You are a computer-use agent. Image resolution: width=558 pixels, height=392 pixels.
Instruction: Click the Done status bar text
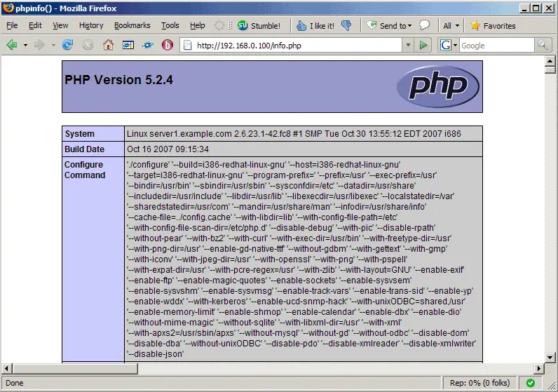[x=15, y=383]
